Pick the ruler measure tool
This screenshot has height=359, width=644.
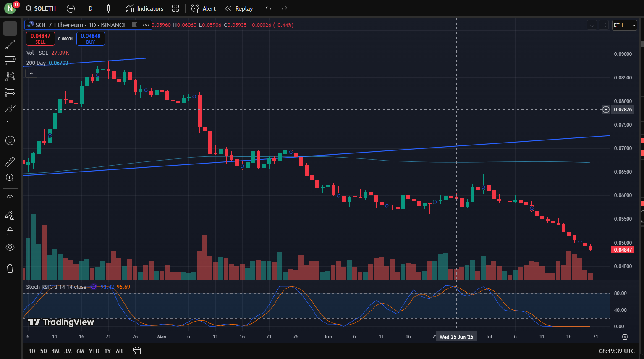[x=10, y=161]
